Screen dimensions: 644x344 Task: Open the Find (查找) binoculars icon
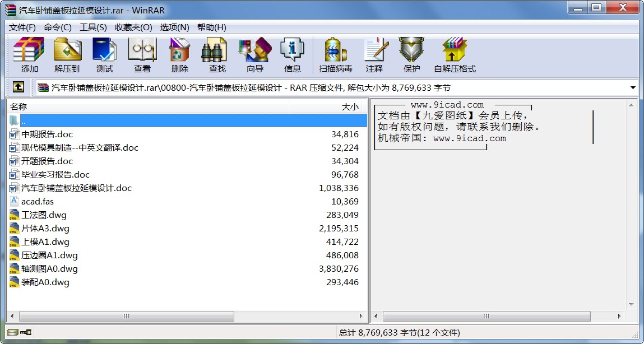(217, 55)
